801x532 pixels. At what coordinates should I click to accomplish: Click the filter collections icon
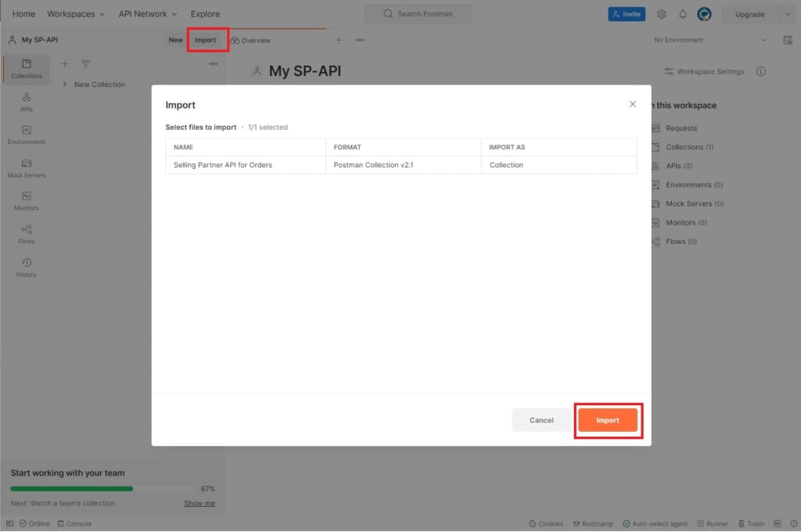click(85, 64)
